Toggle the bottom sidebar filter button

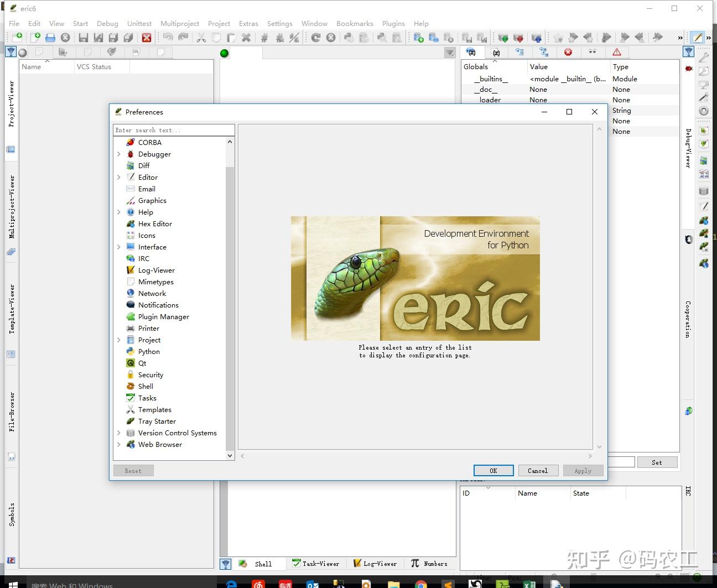point(226,564)
